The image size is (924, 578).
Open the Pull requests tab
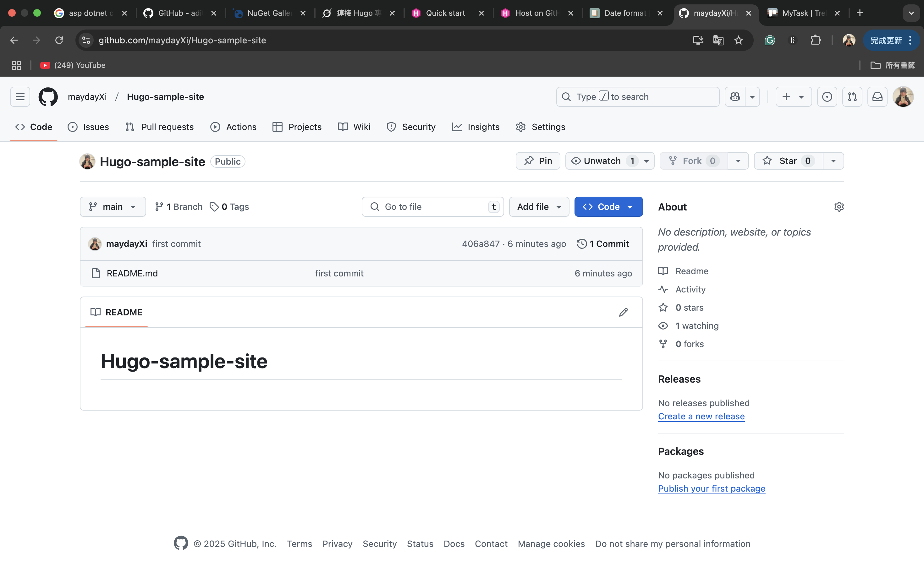pos(159,127)
